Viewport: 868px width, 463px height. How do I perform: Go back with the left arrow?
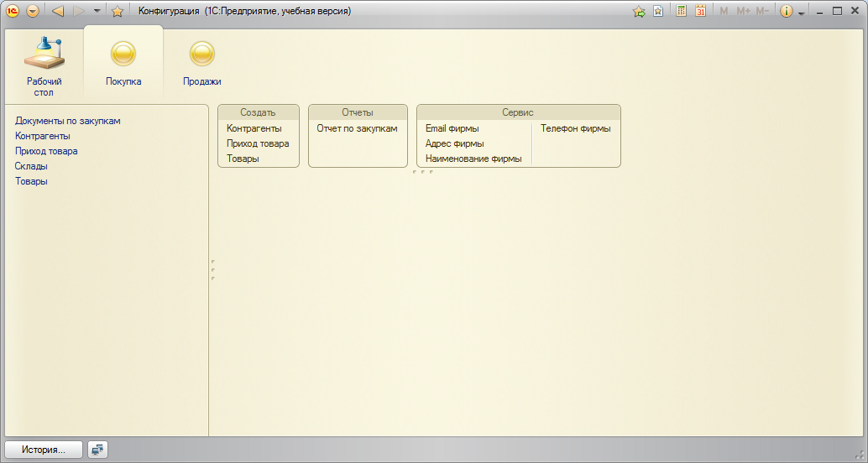pyautogui.click(x=58, y=11)
